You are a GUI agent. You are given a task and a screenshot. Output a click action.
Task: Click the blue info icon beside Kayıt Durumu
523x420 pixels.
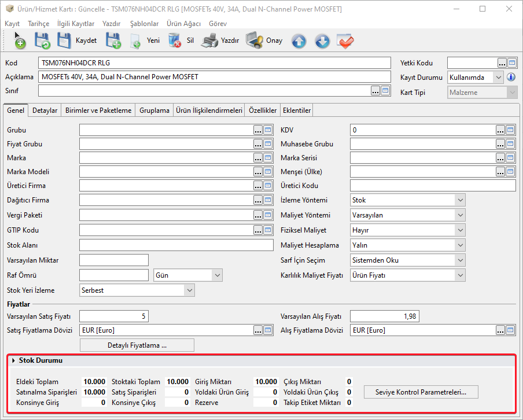511,77
